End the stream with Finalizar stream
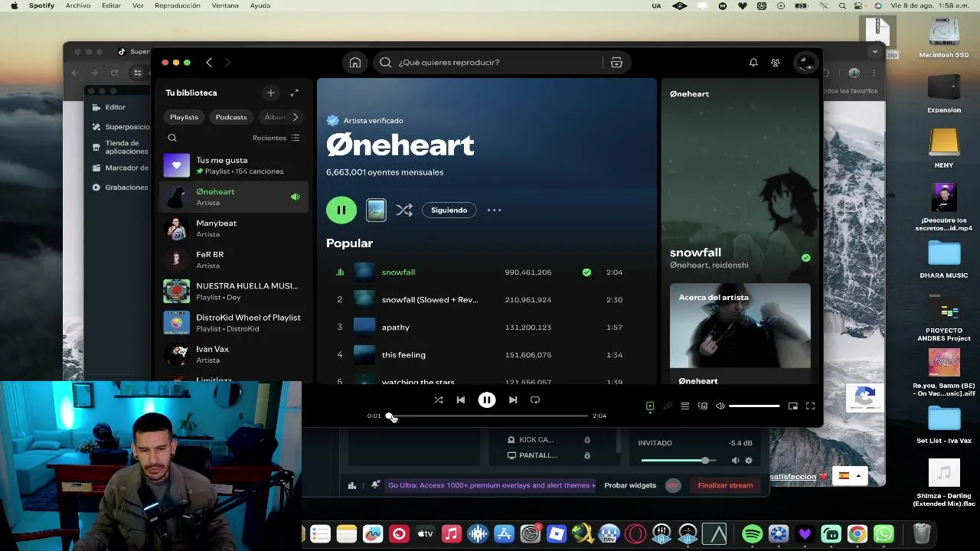 [x=725, y=485]
